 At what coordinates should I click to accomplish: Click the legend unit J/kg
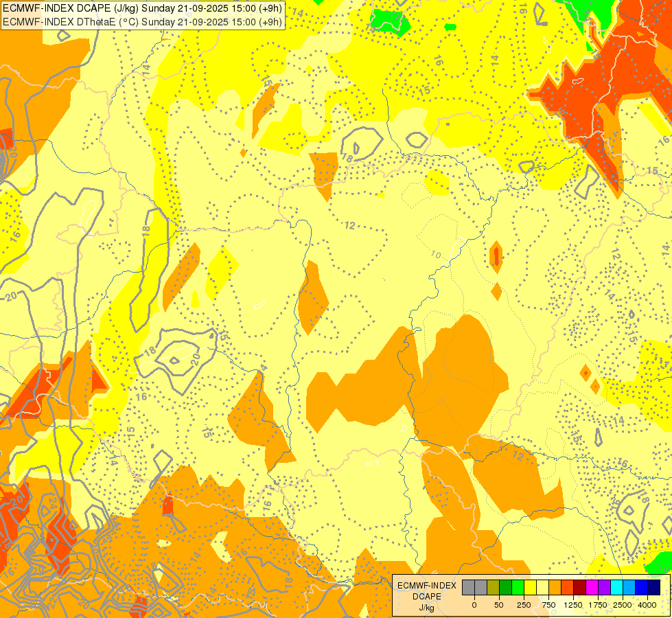click(427, 608)
